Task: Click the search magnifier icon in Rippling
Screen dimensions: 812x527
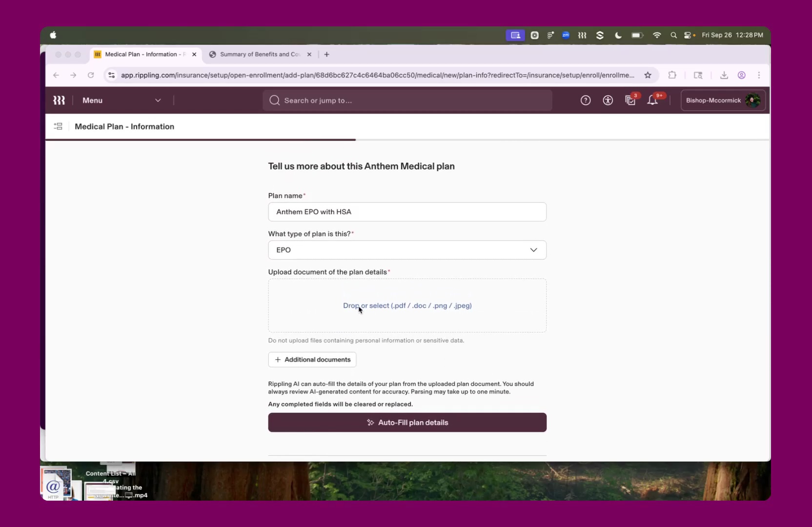Action: point(275,101)
